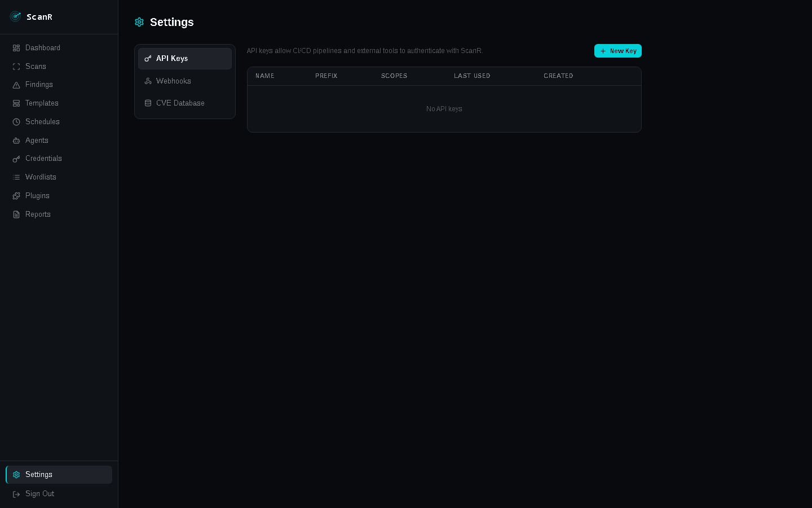
Task: Click the CVE Database cylinder icon
Action: [x=148, y=103]
